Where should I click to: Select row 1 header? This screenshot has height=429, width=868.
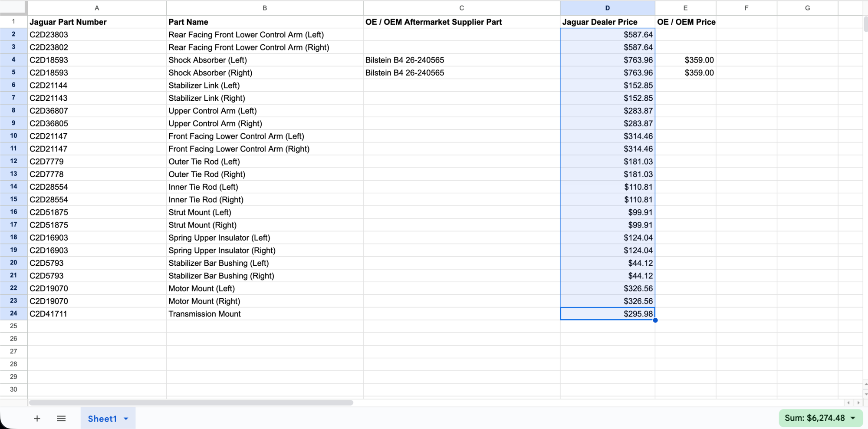13,22
